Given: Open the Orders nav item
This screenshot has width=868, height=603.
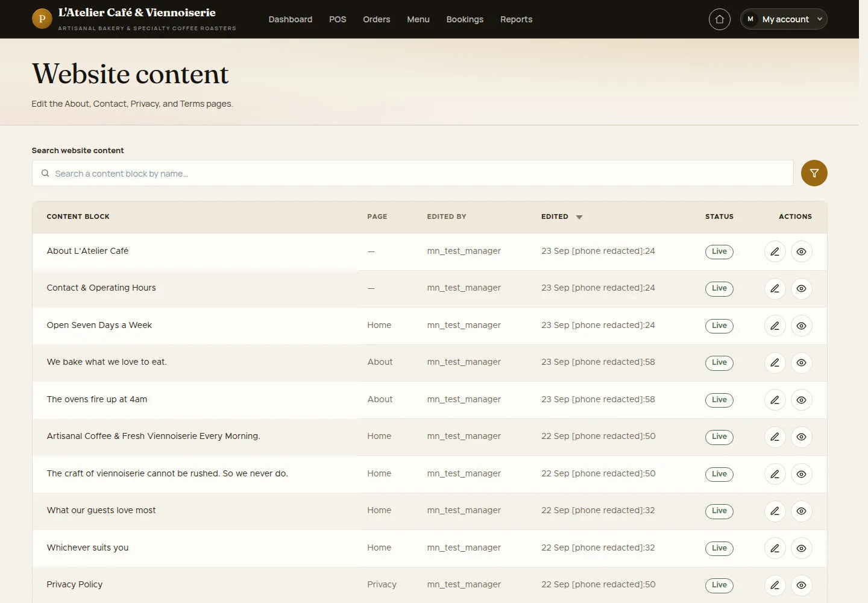Looking at the screenshot, I should [377, 19].
